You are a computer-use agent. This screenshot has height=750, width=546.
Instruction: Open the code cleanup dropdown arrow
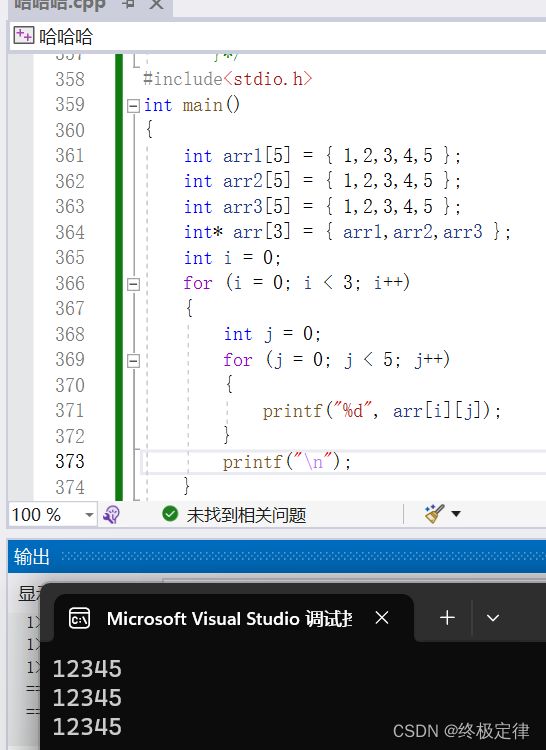point(456,514)
